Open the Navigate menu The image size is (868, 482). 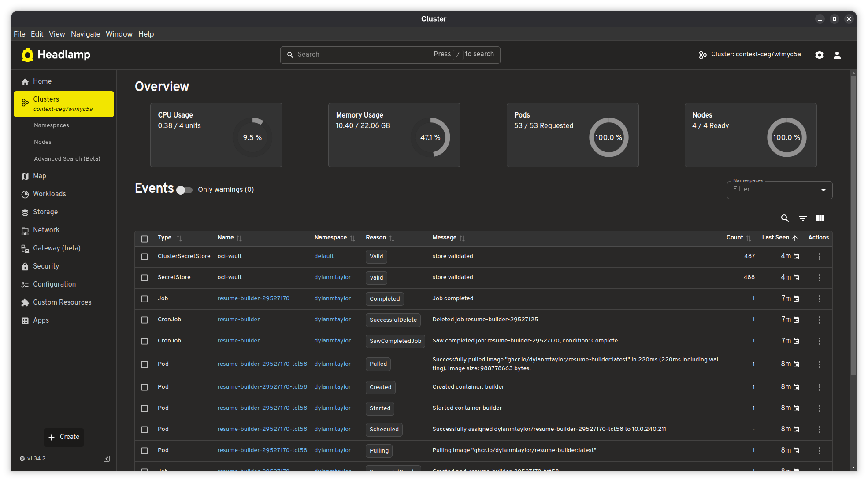[x=85, y=34]
